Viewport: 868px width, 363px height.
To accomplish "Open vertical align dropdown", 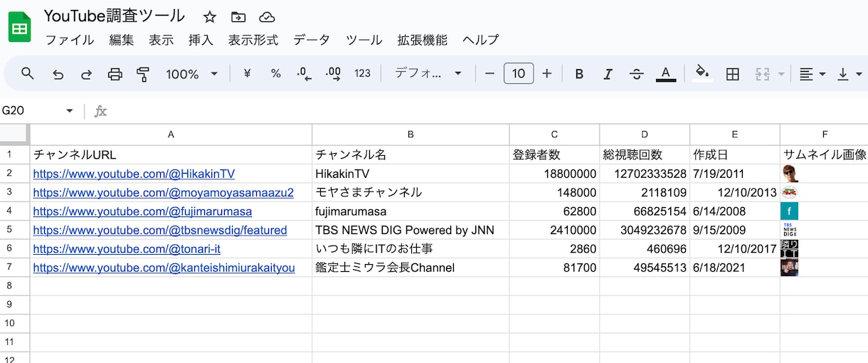I will [x=849, y=74].
